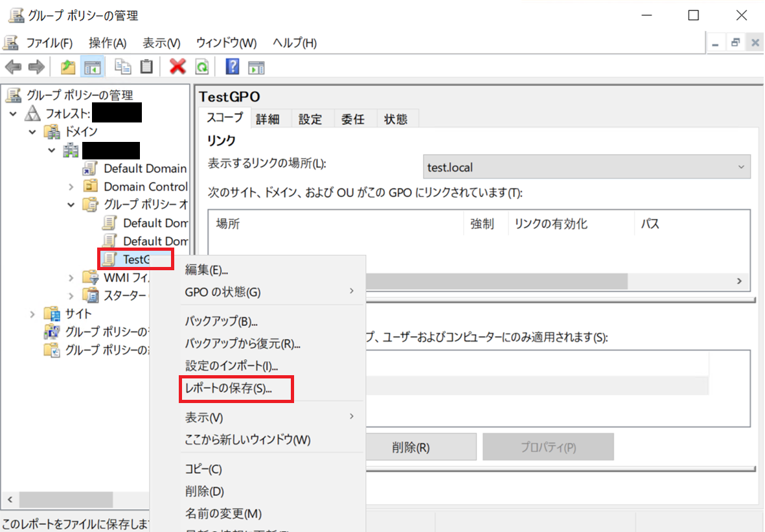Toggle the show/hide console tree icon
The height and width of the screenshot is (532, 765).
click(92, 67)
